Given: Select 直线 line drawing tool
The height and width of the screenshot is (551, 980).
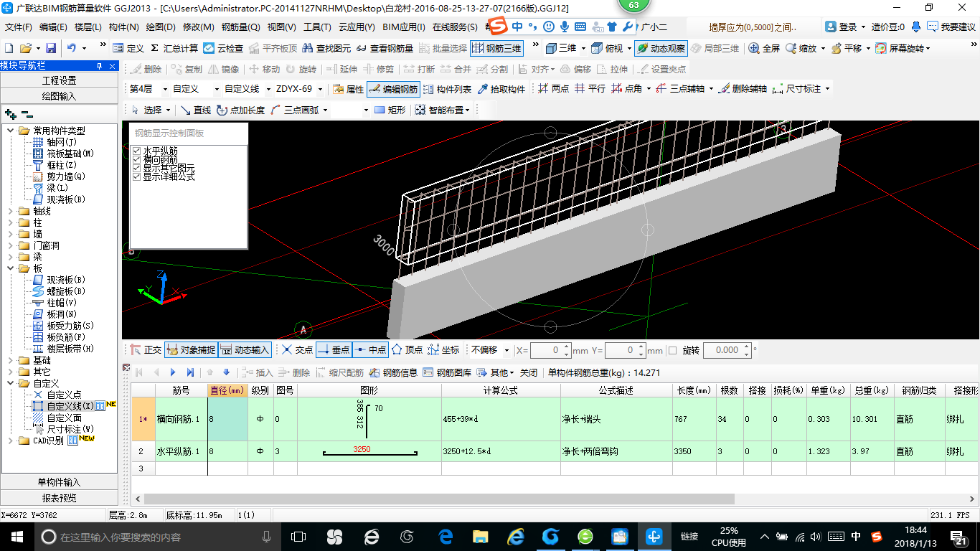Looking at the screenshot, I should point(196,110).
